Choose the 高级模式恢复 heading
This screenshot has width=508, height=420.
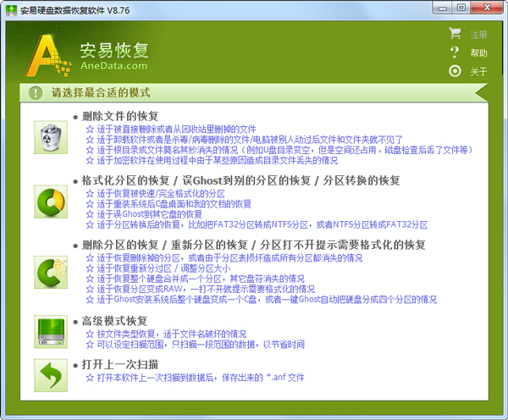[x=114, y=322]
